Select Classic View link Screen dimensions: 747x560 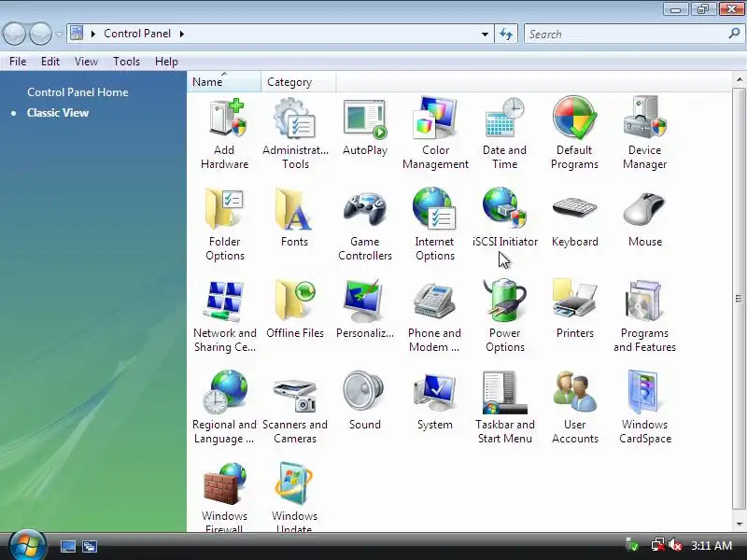[58, 113]
